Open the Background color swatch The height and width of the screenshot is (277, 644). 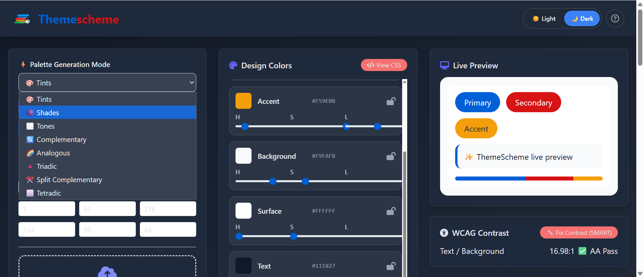tap(243, 156)
